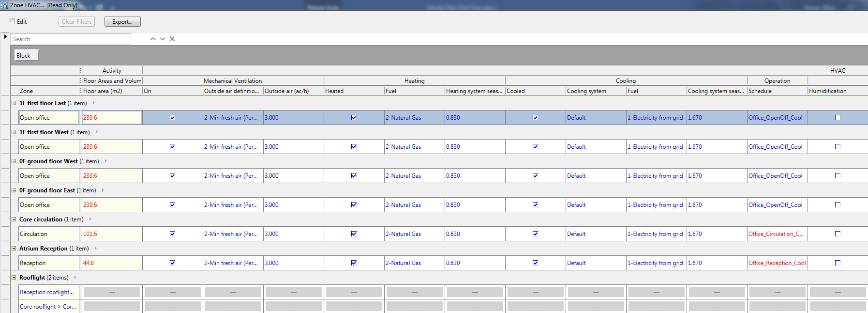Click small arrow after Rooflight group name
Screen dimensions: 868x313
click(75, 277)
